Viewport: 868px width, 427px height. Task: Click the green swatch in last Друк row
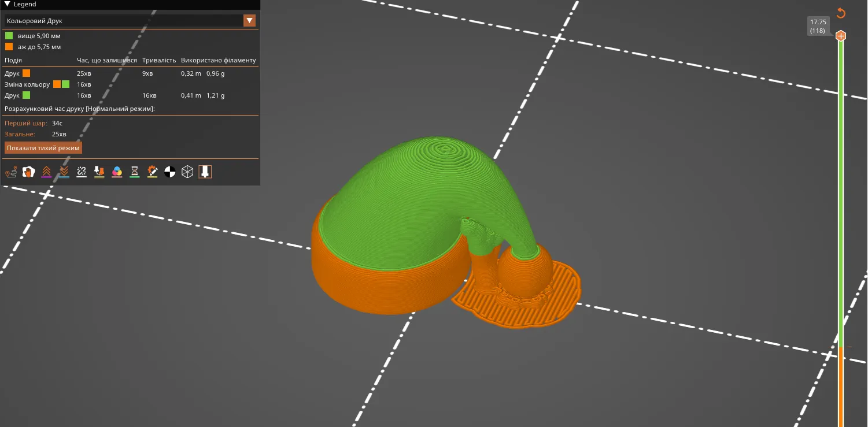(x=26, y=95)
